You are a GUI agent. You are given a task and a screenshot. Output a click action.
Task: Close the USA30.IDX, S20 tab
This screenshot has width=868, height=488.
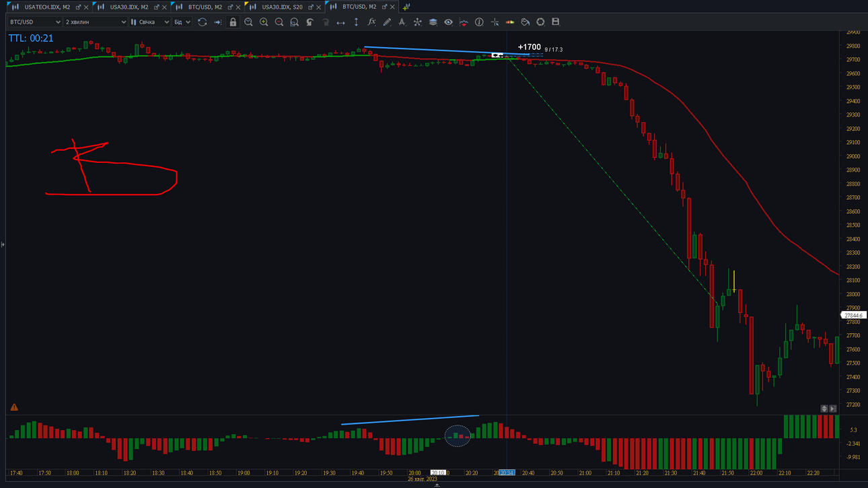[x=319, y=7]
